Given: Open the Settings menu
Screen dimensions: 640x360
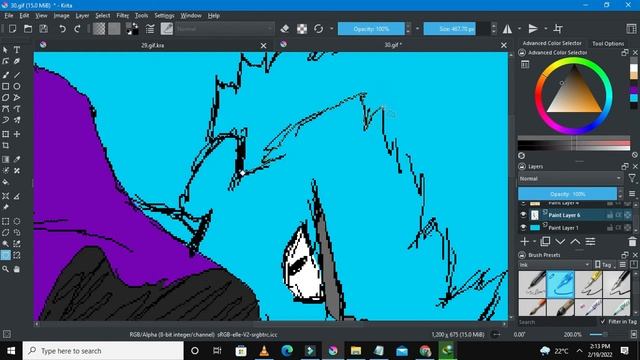Looking at the screenshot, I should coord(164,16).
